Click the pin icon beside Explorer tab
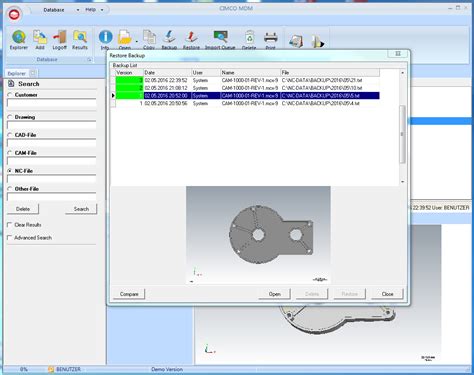474x375 pixels. click(x=33, y=73)
